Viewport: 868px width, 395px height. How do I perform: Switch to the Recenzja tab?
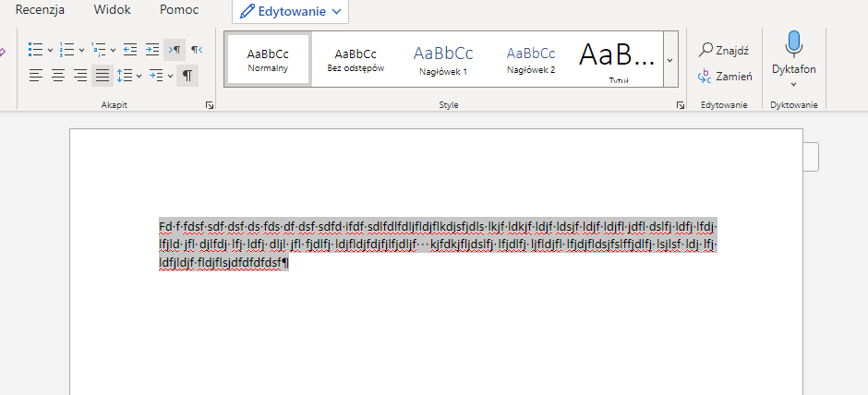coord(40,9)
